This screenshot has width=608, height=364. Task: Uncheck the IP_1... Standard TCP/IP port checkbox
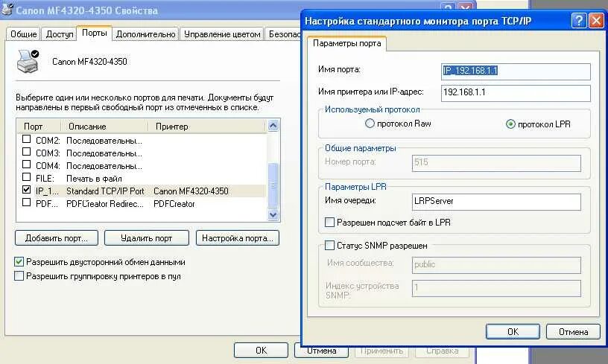[x=26, y=190]
